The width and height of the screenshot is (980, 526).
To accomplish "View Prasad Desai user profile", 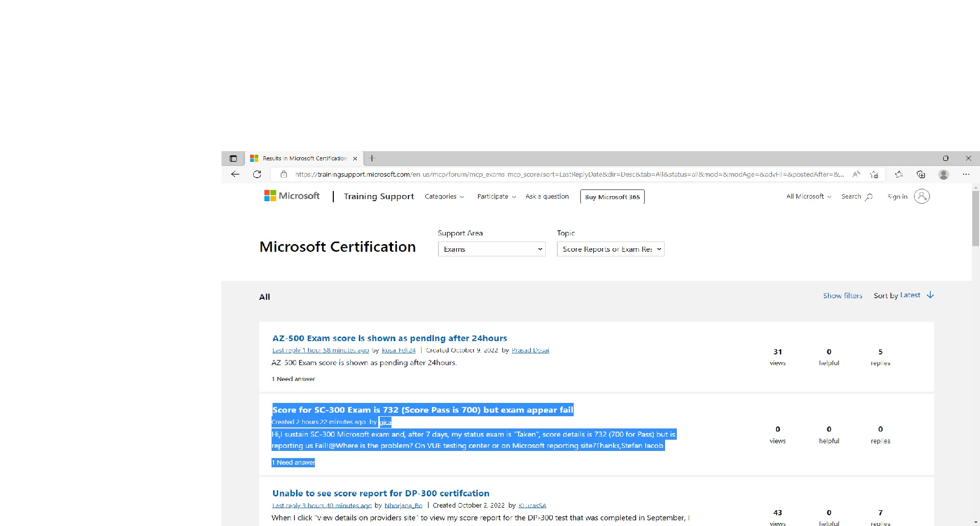I will [530, 350].
